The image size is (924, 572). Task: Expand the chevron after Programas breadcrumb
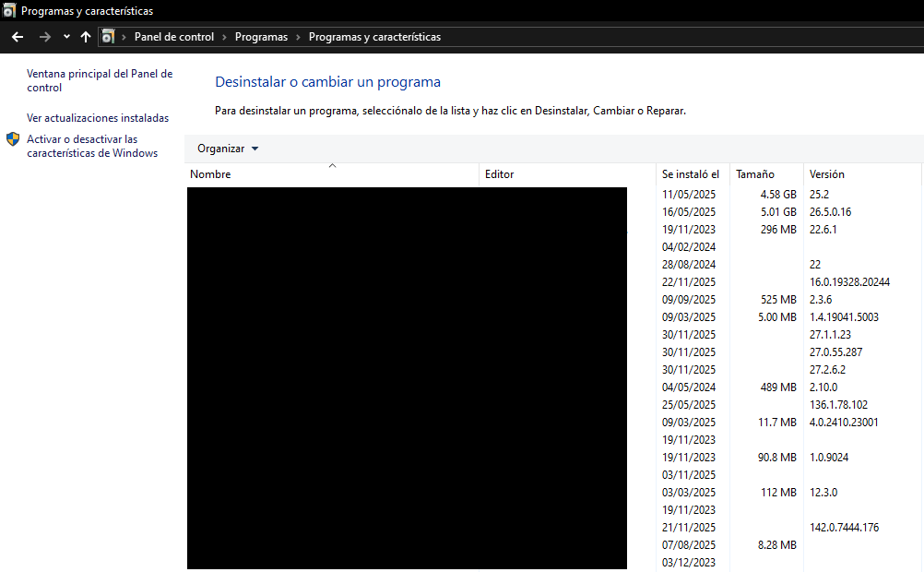[x=298, y=37]
